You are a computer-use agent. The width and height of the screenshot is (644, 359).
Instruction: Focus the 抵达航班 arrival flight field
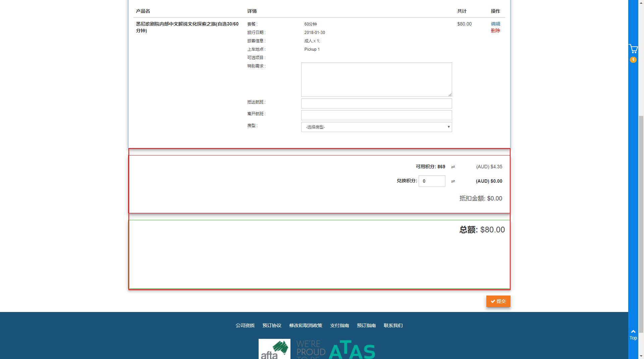[x=376, y=103]
